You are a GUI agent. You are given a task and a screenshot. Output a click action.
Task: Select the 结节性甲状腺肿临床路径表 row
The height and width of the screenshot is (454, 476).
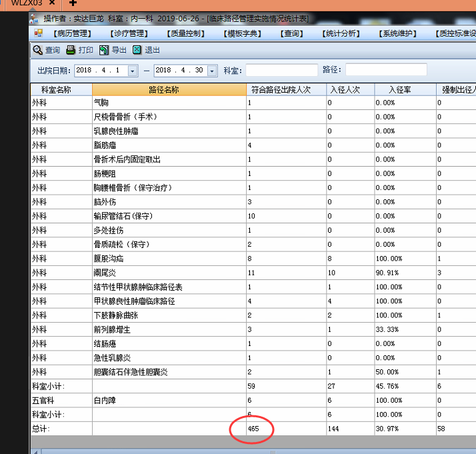pyautogui.click(x=253, y=287)
